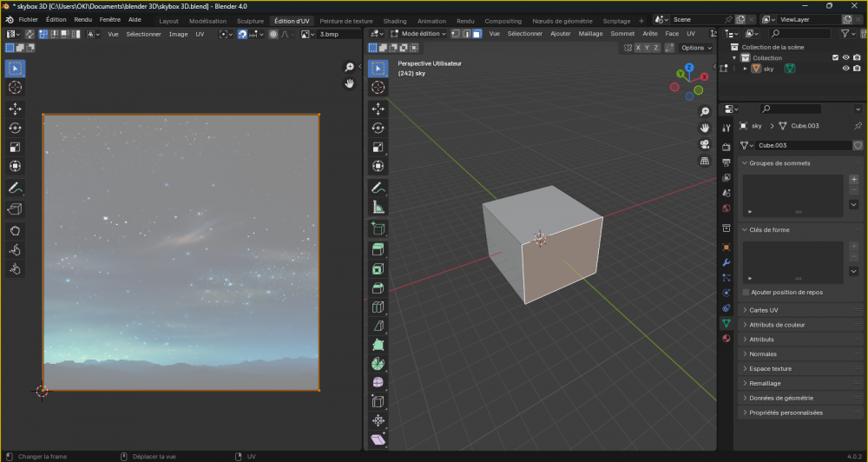Screen dimensions: 868x462
Task: Toggle UV sync selection in UV editor
Action: click(x=30, y=35)
